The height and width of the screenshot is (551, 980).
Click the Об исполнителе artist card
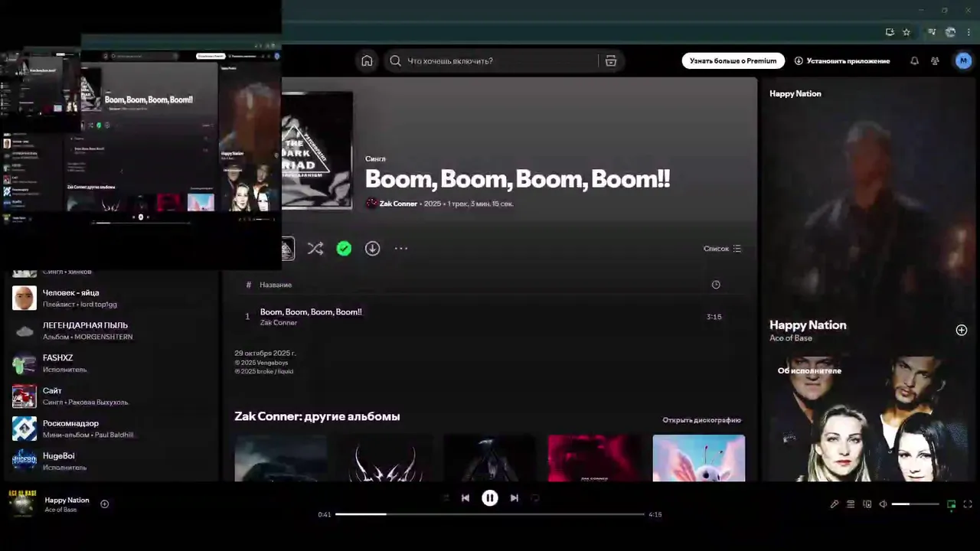coord(868,417)
